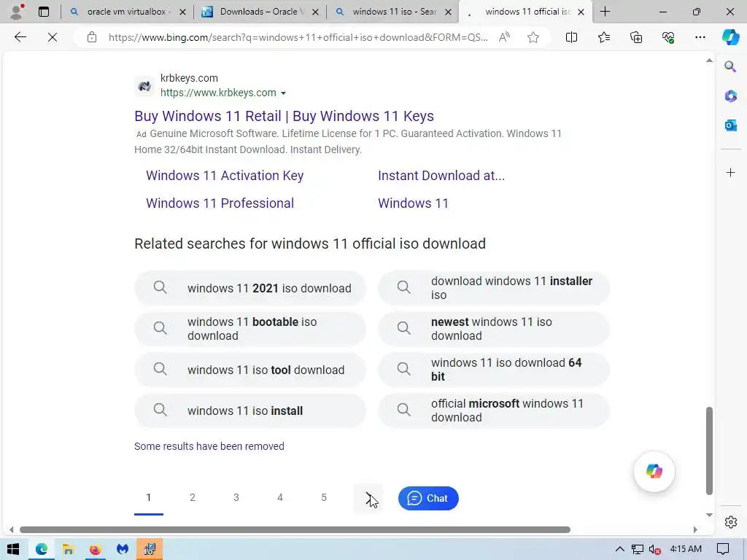Viewport: 747px width, 560px height.
Task: Open Buy Windows 11 Retail result
Action: pos(284,116)
